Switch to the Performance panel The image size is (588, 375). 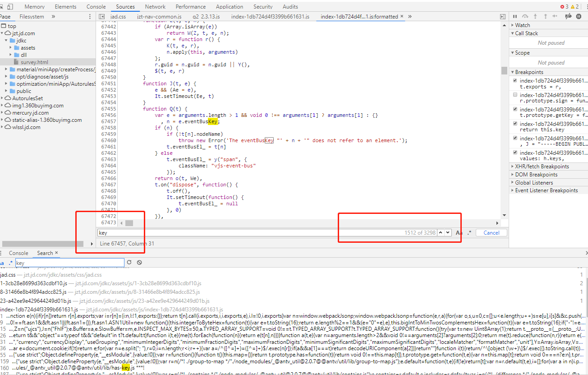pos(191,7)
